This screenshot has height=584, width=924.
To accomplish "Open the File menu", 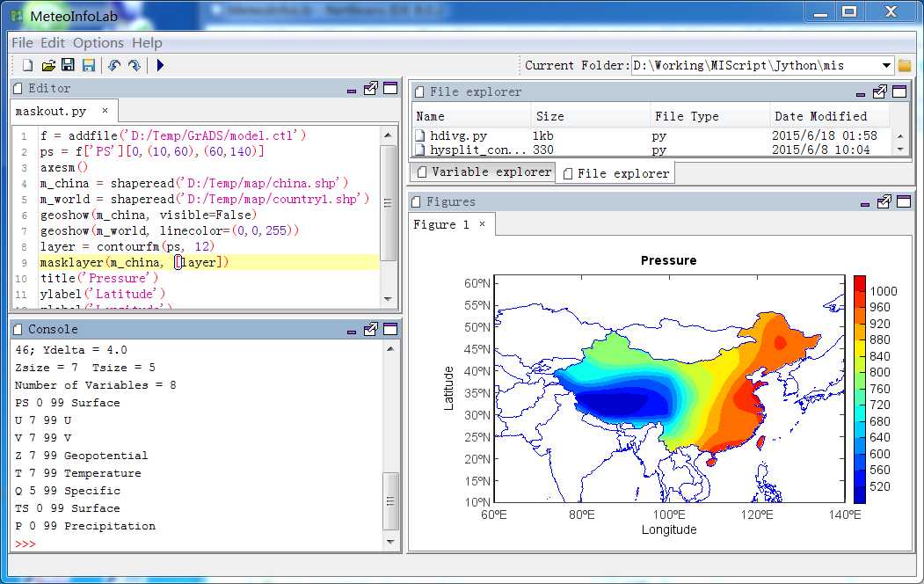I will 22,42.
